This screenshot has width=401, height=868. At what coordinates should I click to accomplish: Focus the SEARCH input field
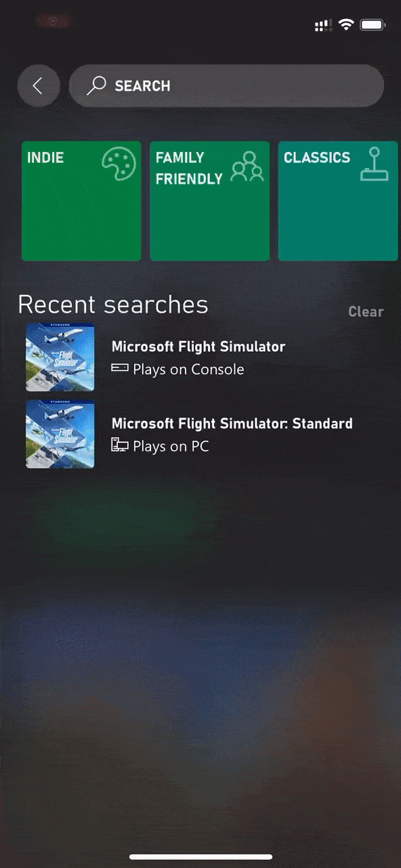[227, 86]
